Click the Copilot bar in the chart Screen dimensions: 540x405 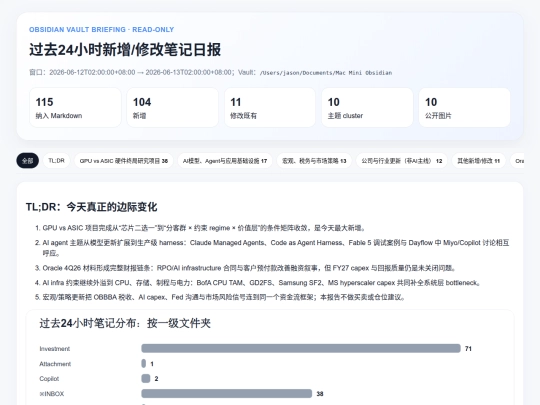146,378
